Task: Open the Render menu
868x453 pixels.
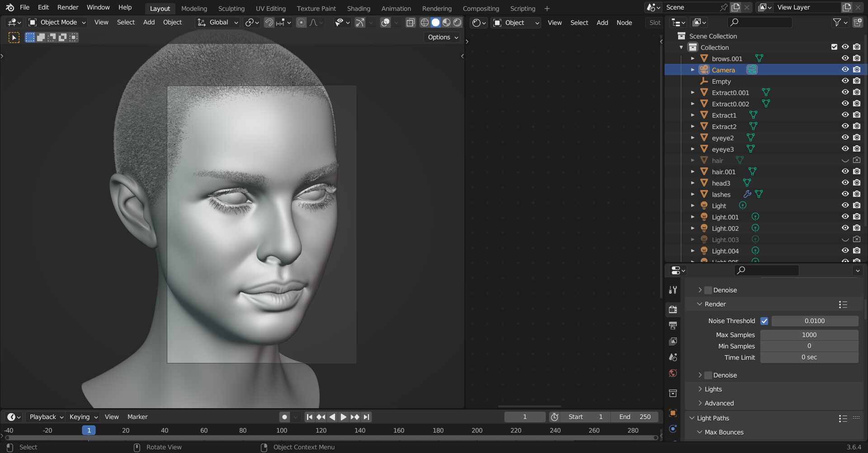Action: 67,7
